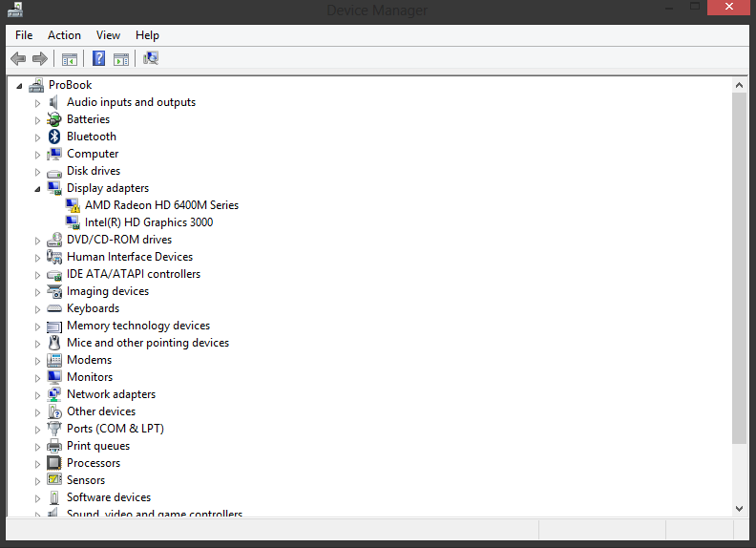Open the blue Help question mark icon
Screen dimensions: 756x548
[x=99, y=59]
